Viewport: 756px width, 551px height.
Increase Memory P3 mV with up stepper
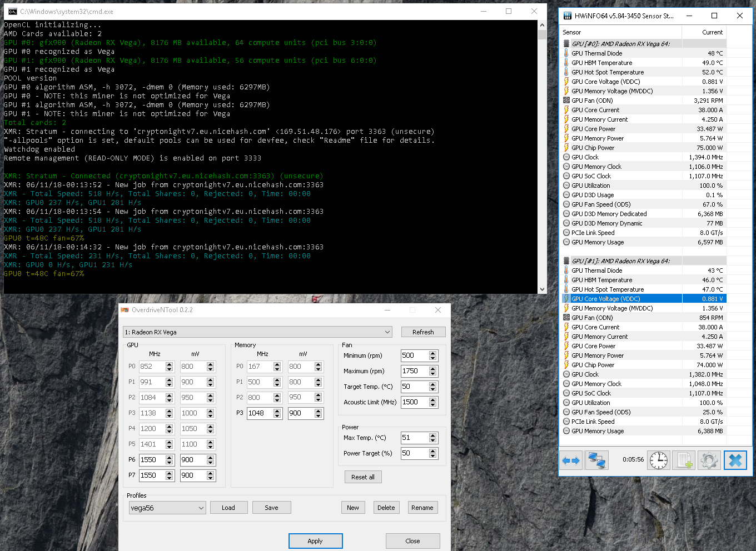click(319, 411)
